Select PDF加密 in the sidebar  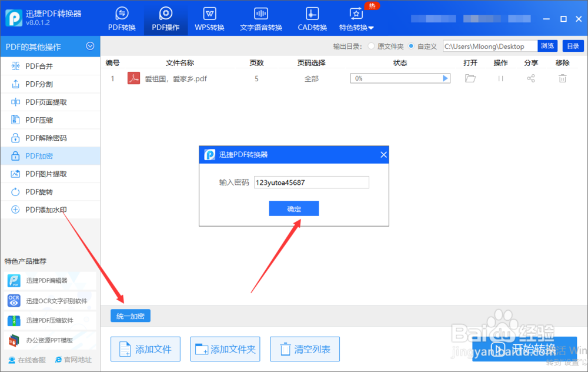50,156
